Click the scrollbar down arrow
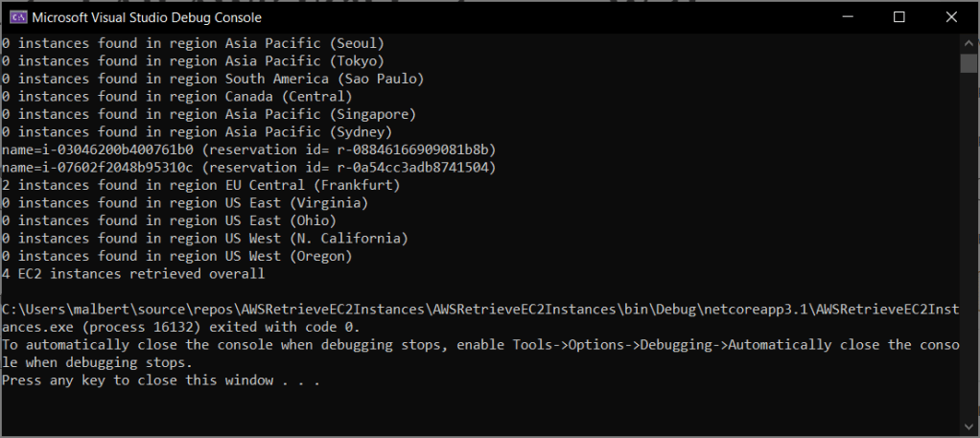This screenshot has width=980, height=438. [x=968, y=427]
